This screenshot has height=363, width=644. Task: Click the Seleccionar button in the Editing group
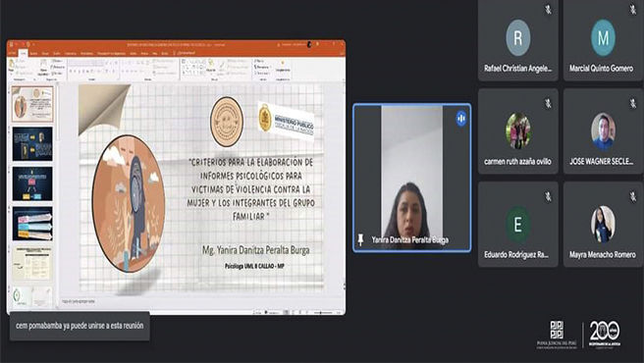pyautogui.click(x=261, y=74)
